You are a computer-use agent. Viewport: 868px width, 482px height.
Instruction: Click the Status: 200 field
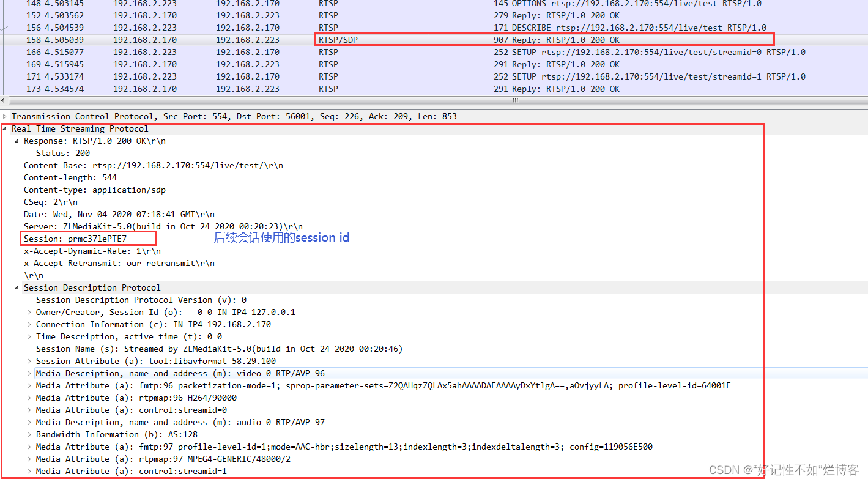pyautogui.click(x=63, y=153)
